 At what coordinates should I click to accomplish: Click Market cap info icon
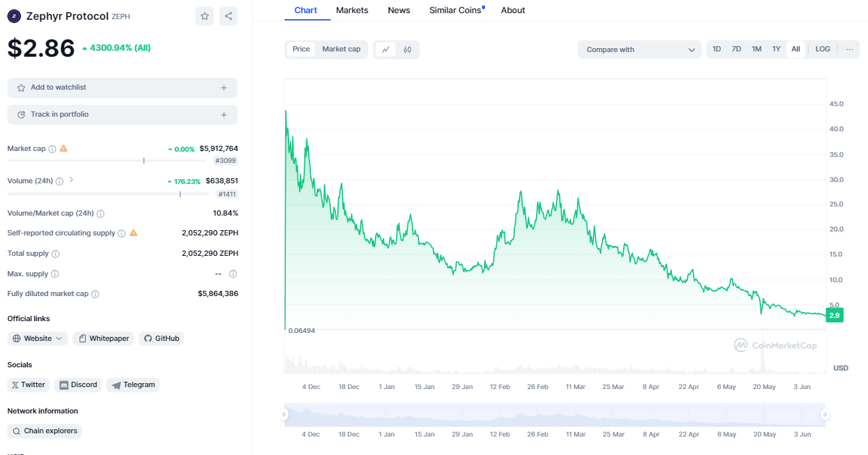[52, 149]
